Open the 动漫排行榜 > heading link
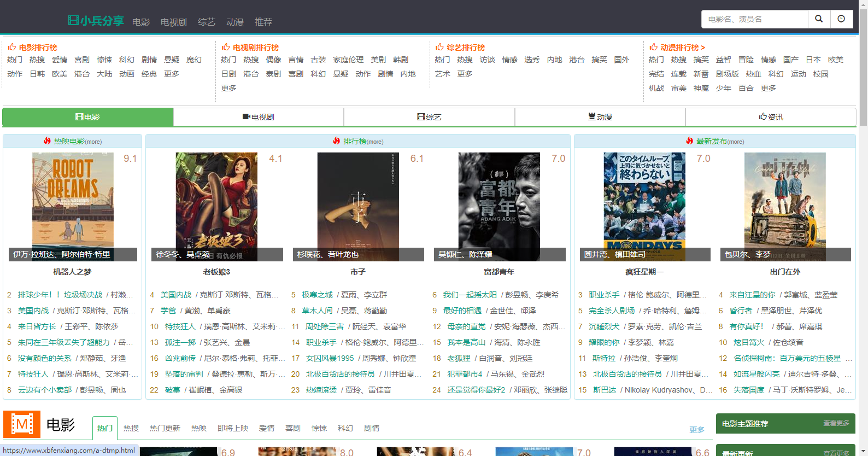The height and width of the screenshot is (456, 868). pos(682,48)
